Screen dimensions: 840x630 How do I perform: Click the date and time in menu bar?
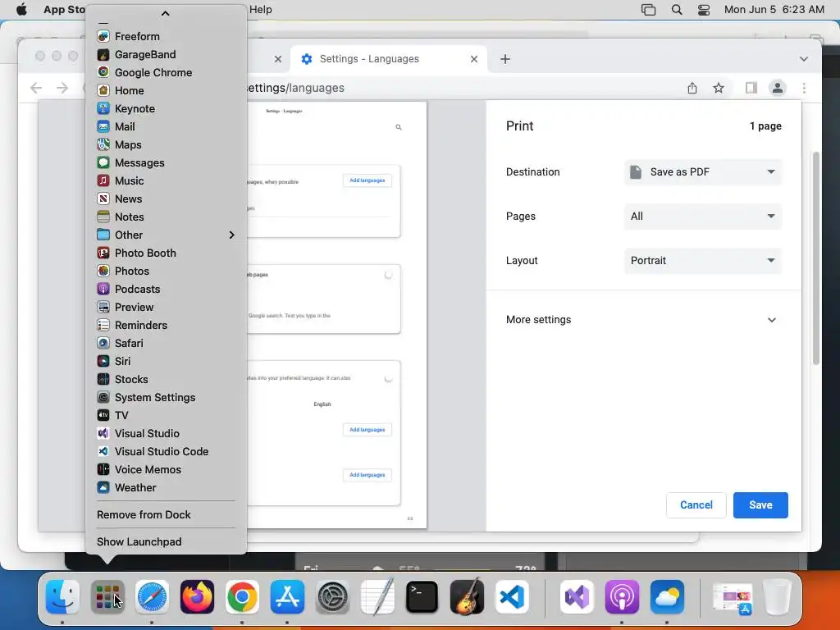point(774,10)
